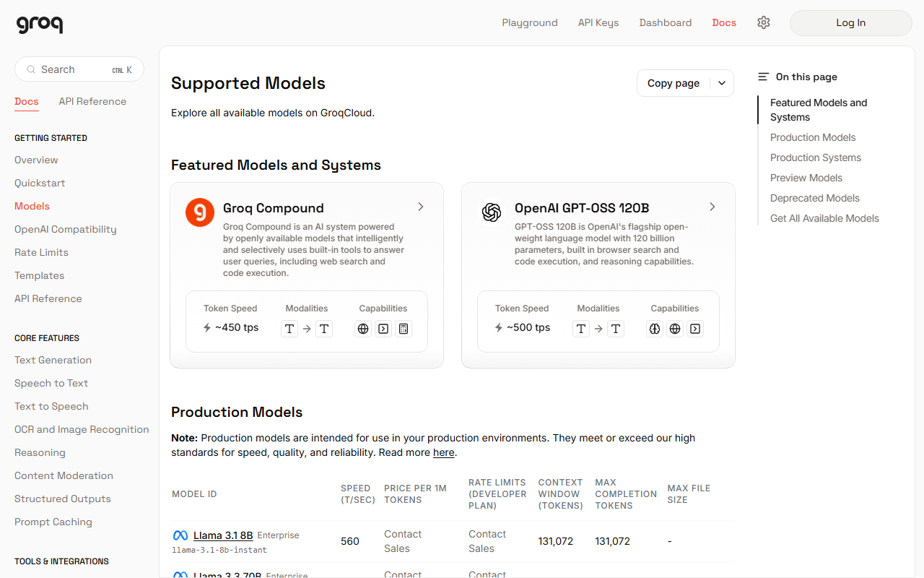Click the Meta logo beside Llama 3.1 8B
Screen dimensions: 924x578
tap(180, 535)
